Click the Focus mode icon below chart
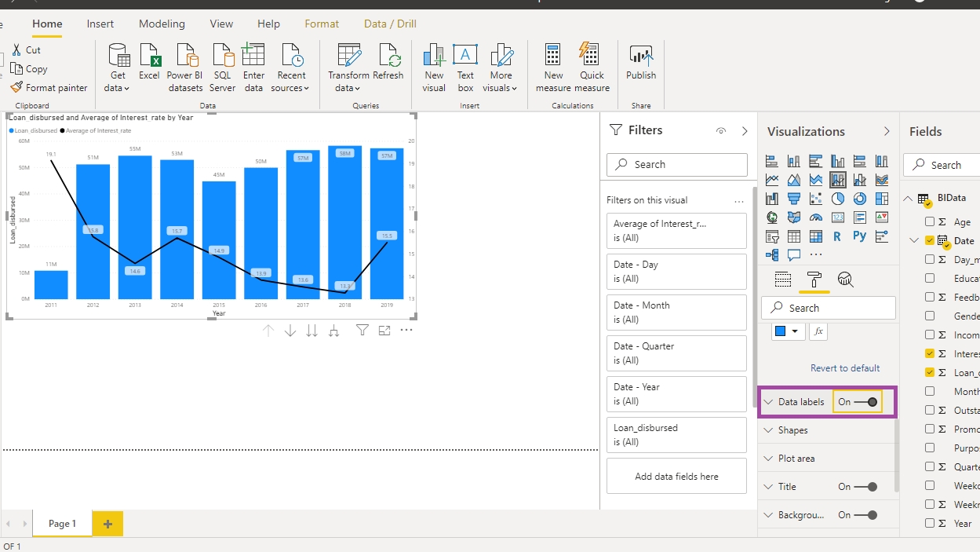Viewport: 980px width, 552px height. click(x=384, y=331)
